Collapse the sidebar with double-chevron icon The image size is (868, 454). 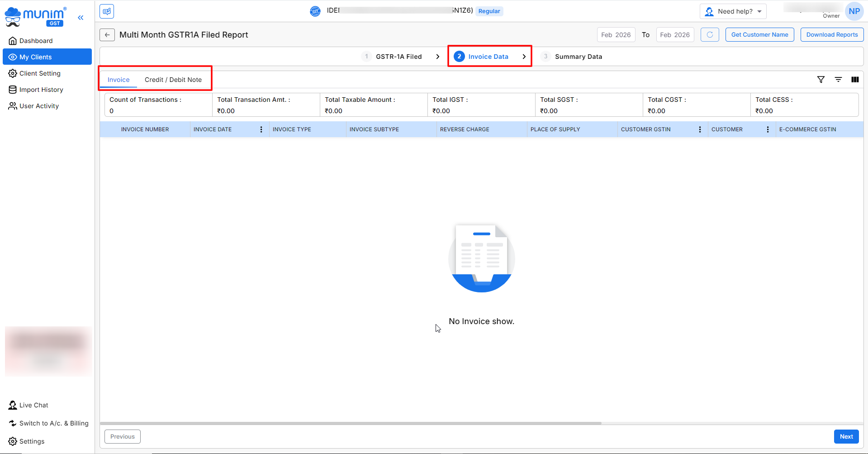81,18
